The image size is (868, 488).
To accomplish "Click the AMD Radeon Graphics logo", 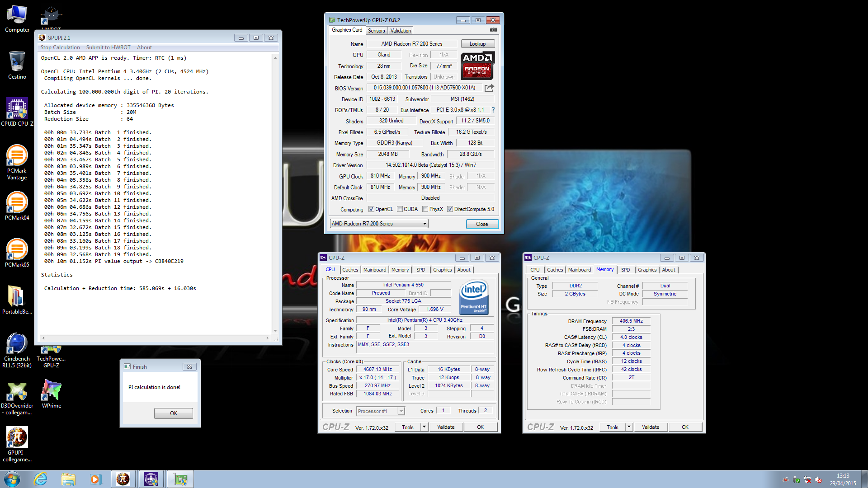I will pos(477,66).
